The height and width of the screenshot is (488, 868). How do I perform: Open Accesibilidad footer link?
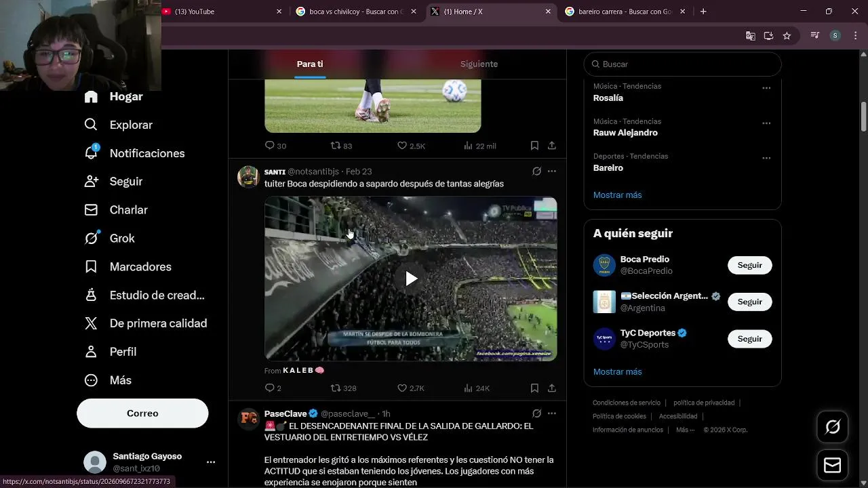(x=678, y=416)
